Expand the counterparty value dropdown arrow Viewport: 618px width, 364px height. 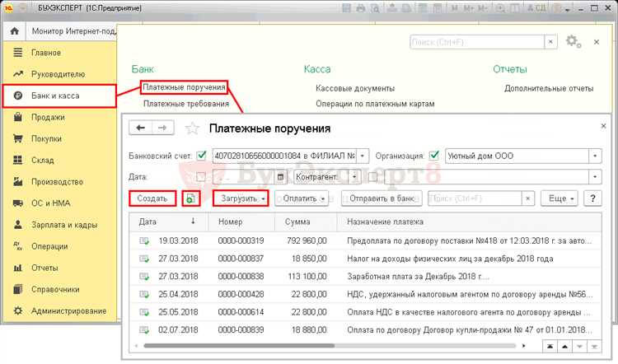point(595,177)
